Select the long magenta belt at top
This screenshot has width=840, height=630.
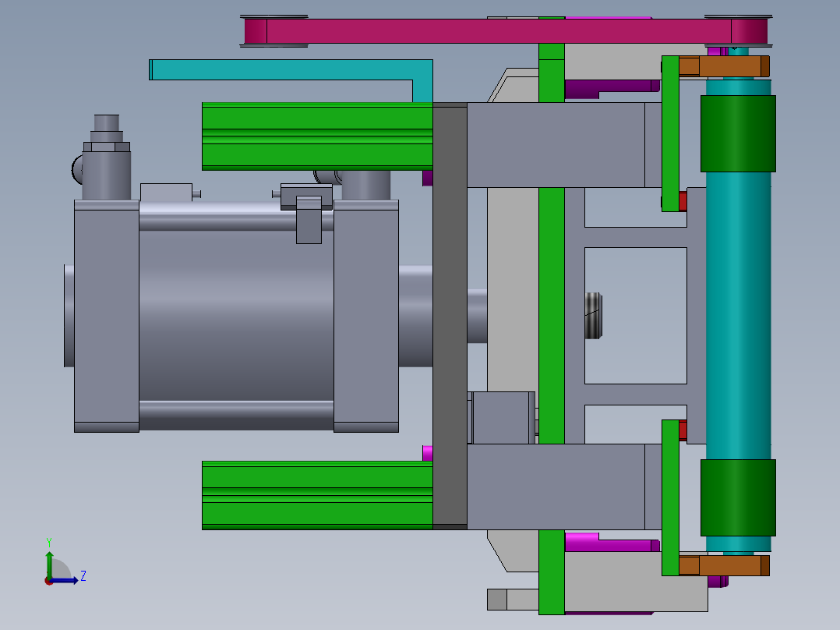[506, 31]
